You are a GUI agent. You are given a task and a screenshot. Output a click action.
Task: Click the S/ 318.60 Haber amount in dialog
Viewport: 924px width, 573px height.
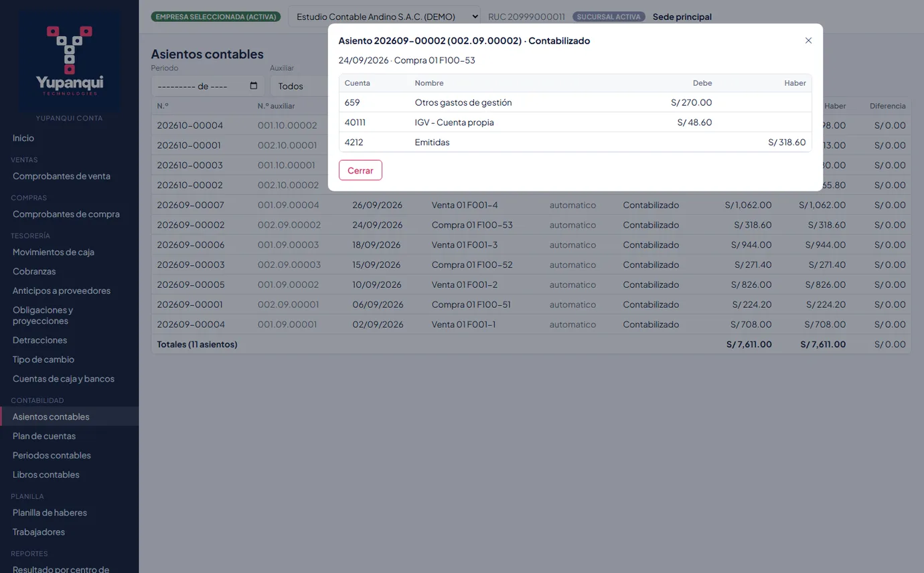[787, 143]
